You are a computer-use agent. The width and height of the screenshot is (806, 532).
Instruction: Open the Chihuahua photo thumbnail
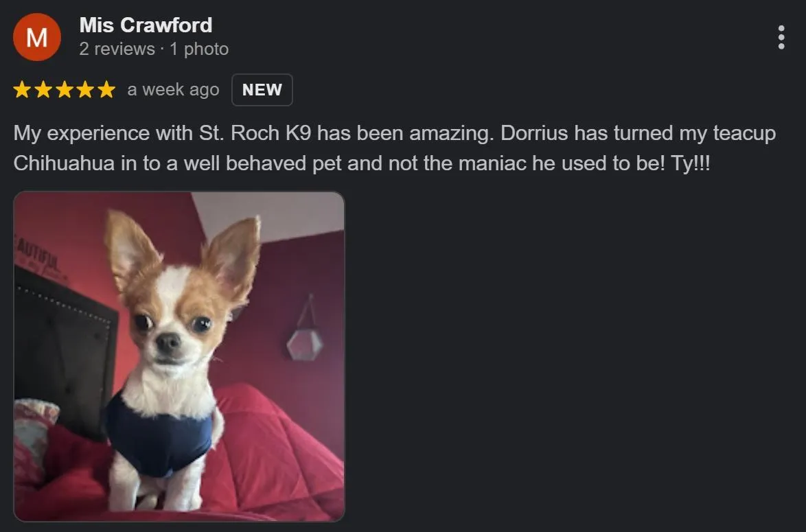179,357
